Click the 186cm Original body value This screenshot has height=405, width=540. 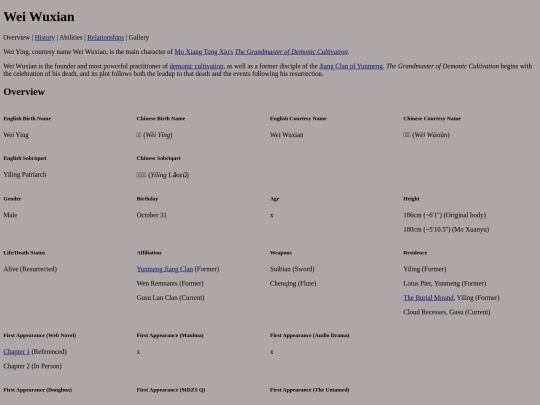tap(445, 215)
